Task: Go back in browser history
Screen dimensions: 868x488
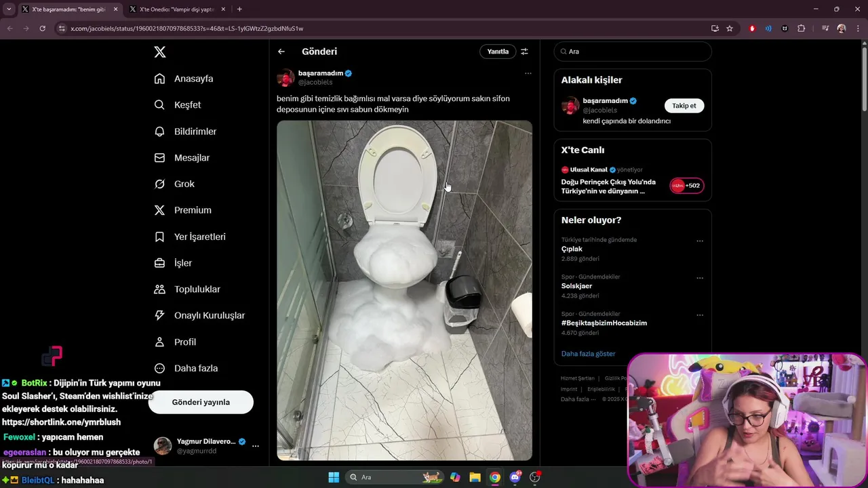Action: click(9, 28)
